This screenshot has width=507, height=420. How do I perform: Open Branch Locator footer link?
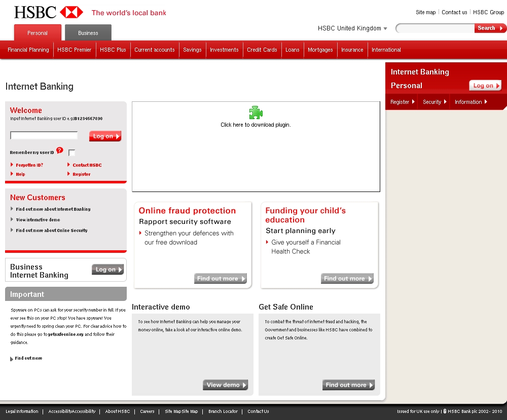(223, 411)
